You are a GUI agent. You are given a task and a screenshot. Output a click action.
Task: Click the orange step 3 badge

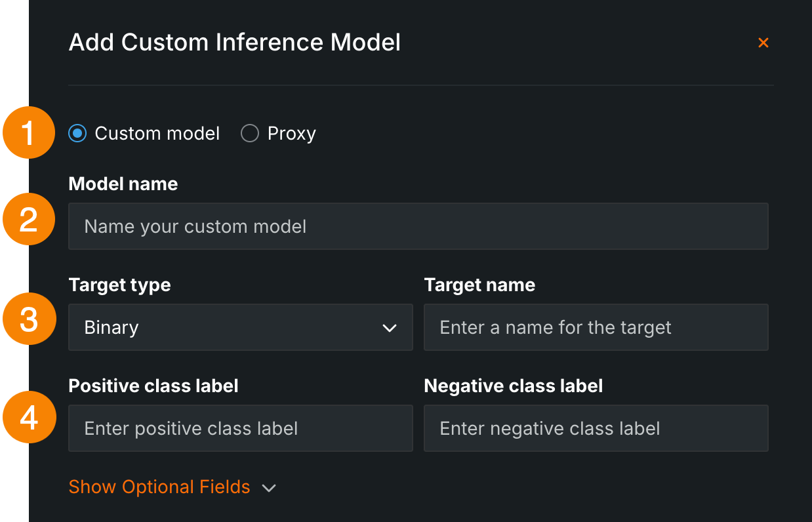click(29, 320)
